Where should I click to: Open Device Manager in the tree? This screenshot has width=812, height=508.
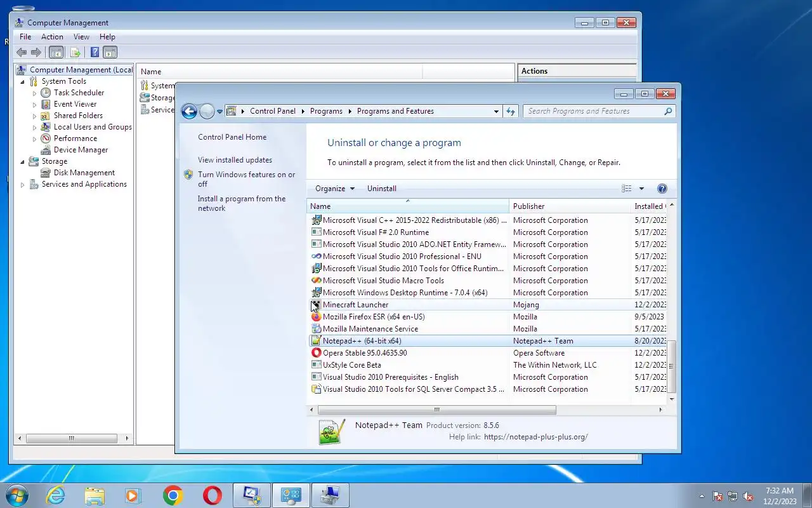click(81, 150)
